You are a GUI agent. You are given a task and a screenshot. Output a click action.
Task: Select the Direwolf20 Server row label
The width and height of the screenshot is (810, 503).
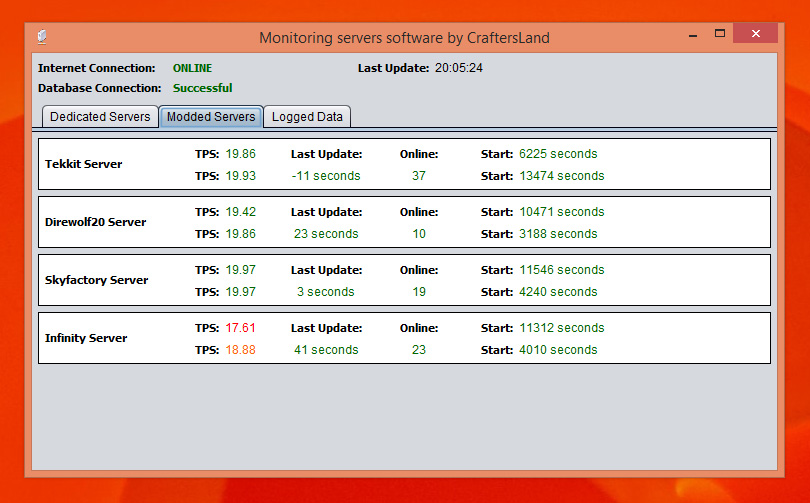[95, 222]
